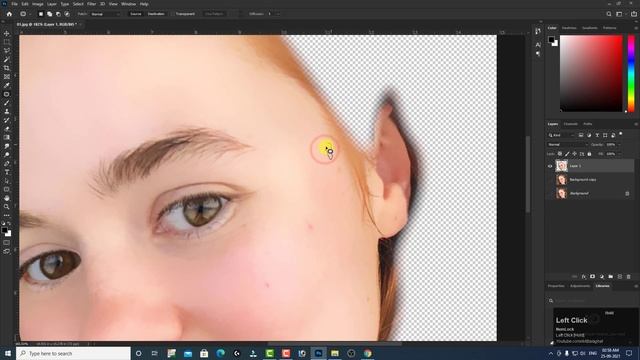Switch to the Properties tab
Viewport: 640px width, 360px height.
(556, 286)
